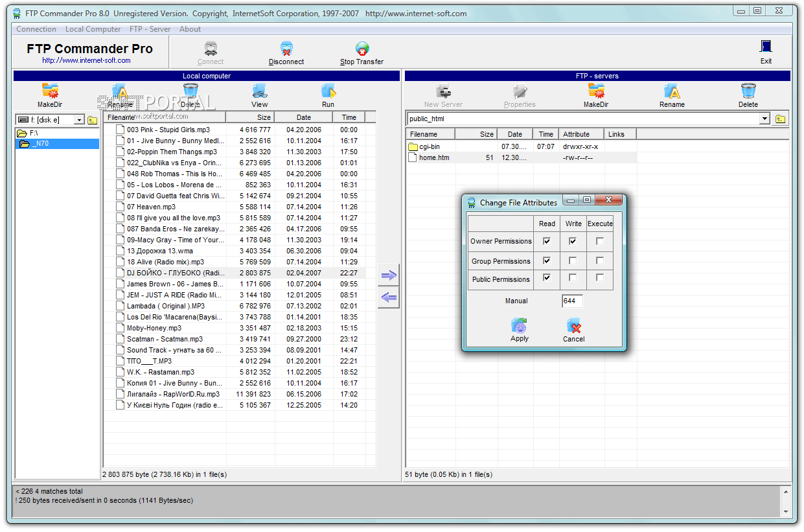The height and width of the screenshot is (532, 804).
Task: Open the local drive dropdown showing f: [disk e]
Action: (x=79, y=120)
